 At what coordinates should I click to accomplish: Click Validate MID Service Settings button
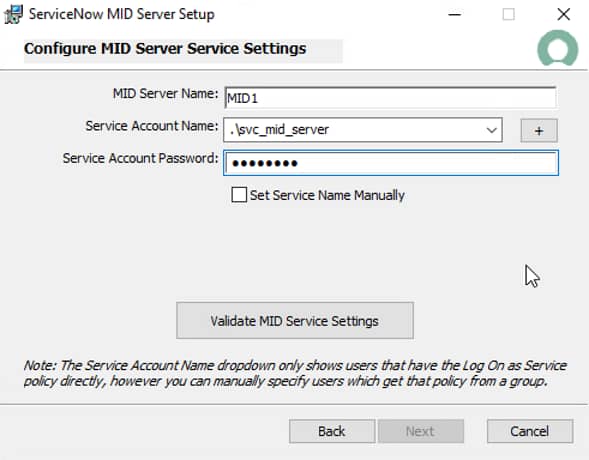click(295, 321)
